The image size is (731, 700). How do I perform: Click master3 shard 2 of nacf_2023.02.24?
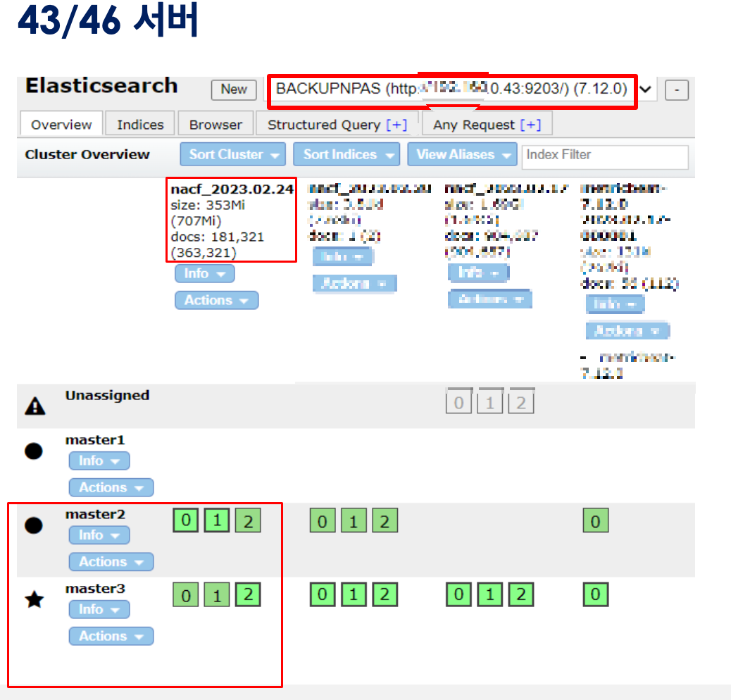(248, 594)
